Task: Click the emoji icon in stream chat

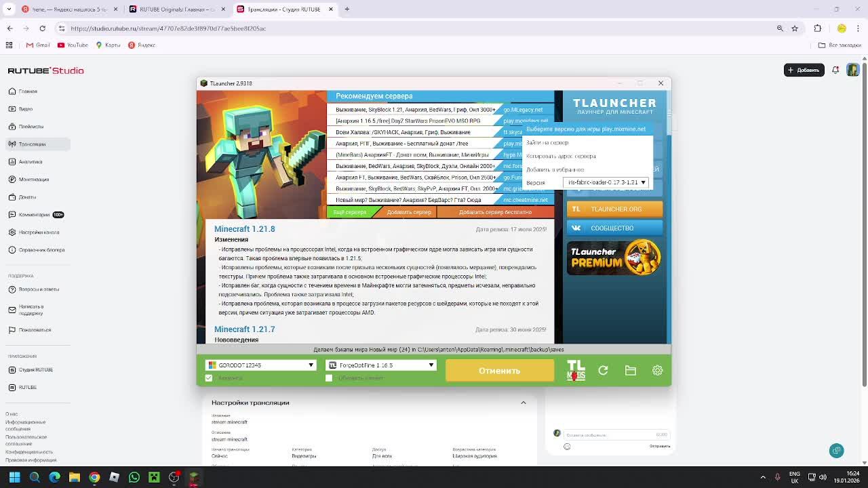Action: (x=567, y=447)
